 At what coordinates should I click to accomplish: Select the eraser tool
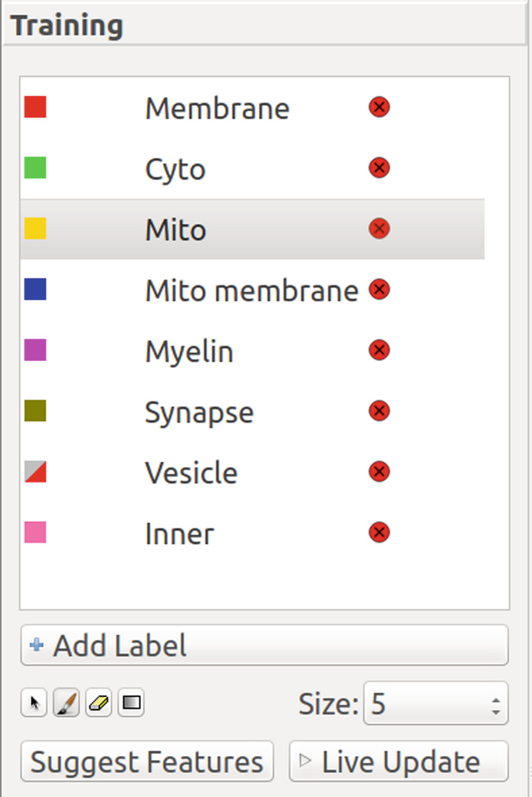tap(98, 703)
